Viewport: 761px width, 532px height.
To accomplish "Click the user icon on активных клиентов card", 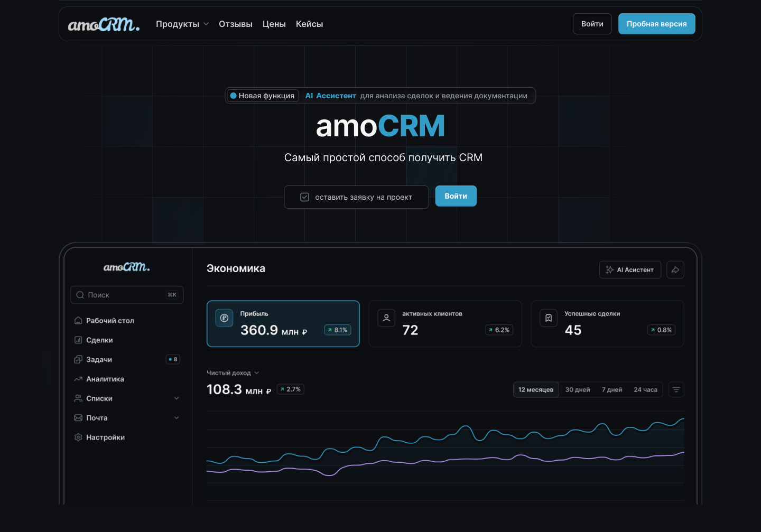I will (x=386, y=318).
